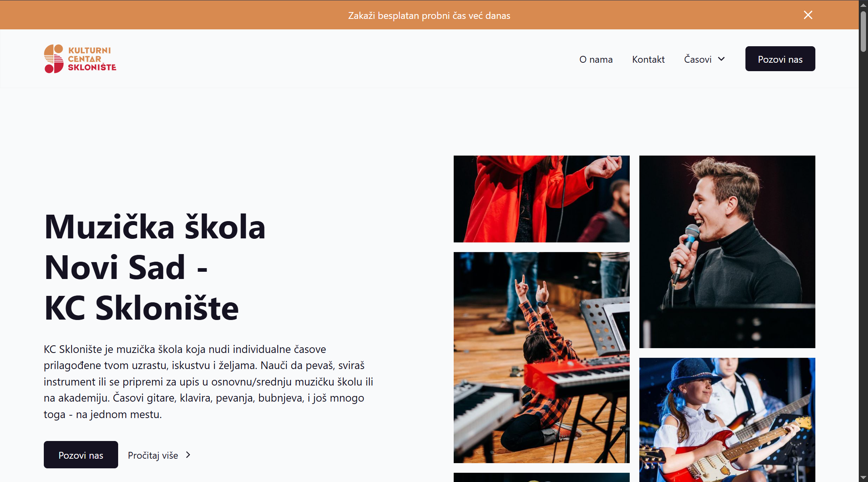This screenshot has height=482, width=868.
Task: Open the child at red keyboard photo
Action: pos(541,357)
